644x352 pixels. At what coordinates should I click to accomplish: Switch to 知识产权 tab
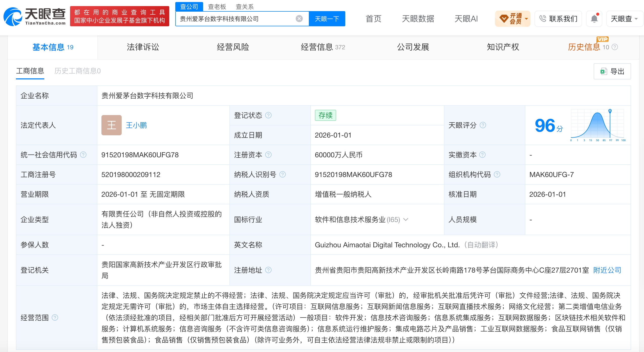tap(503, 47)
